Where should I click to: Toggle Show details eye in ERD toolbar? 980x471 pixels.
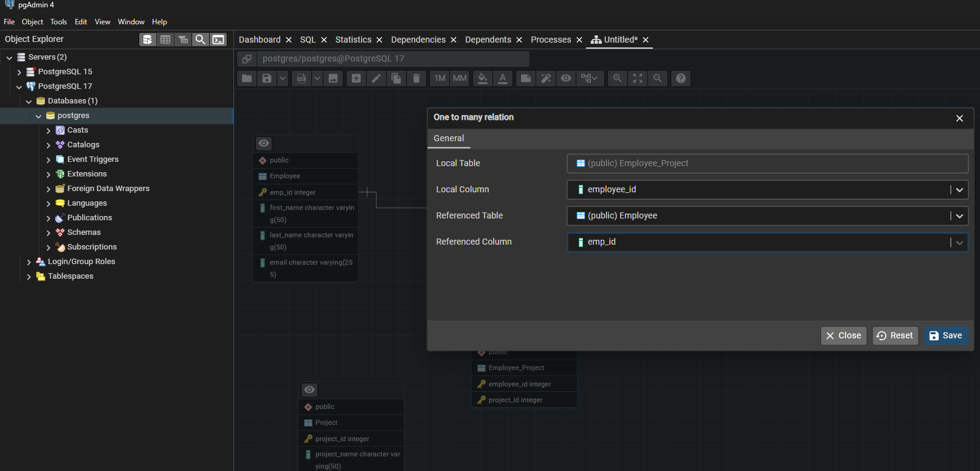(x=566, y=78)
